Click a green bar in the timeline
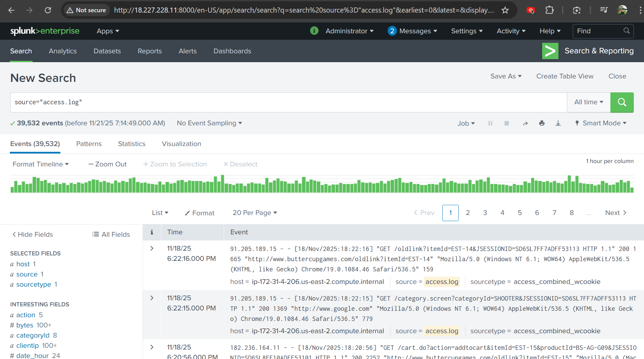Image resolution: width=644 pixels, height=359 pixels. point(223,185)
